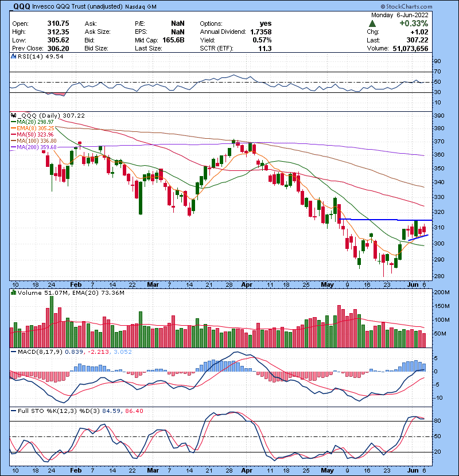Click the 200M volume axis label
This screenshot has height=476, width=459.
click(442, 292)
